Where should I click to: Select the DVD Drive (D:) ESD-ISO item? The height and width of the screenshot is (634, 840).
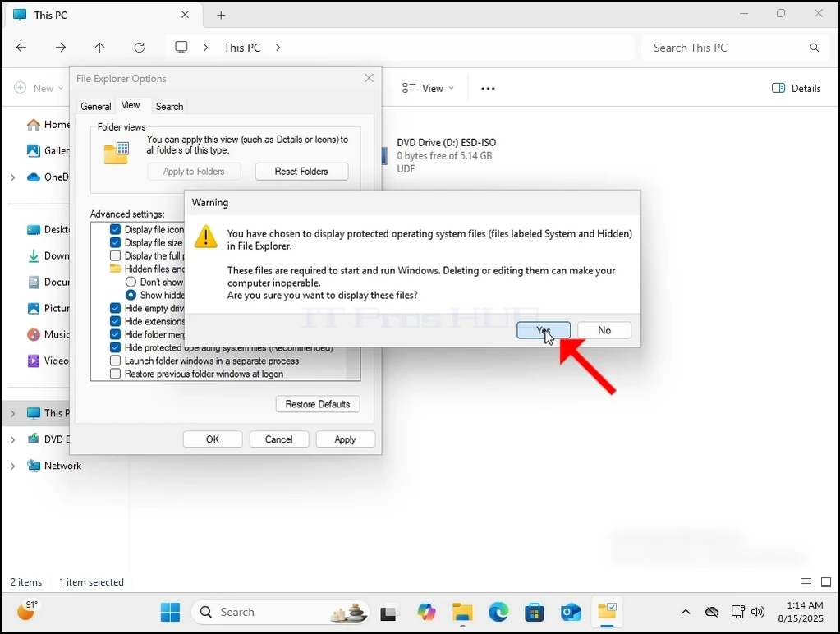pyautogui.click(x=446, y=155)
